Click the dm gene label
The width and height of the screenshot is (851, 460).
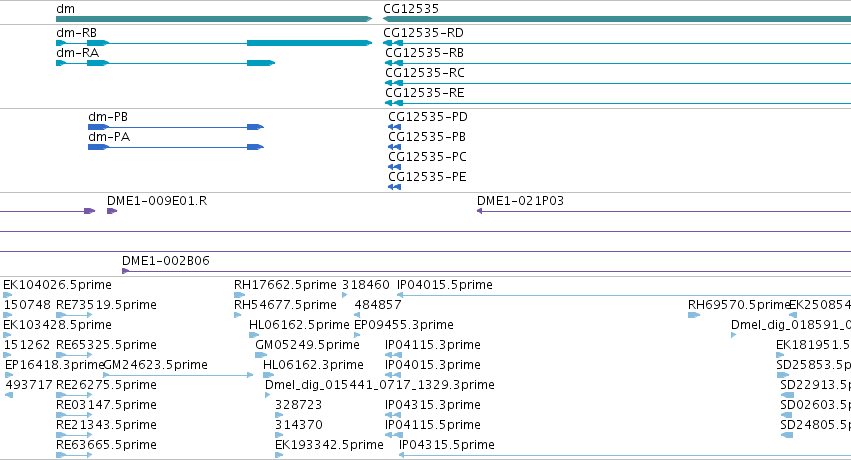66,9
